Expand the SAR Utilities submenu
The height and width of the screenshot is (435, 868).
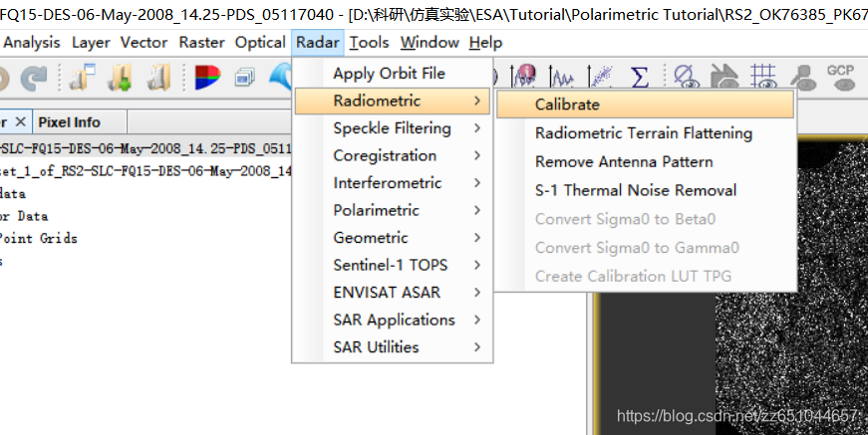[393, 347]
